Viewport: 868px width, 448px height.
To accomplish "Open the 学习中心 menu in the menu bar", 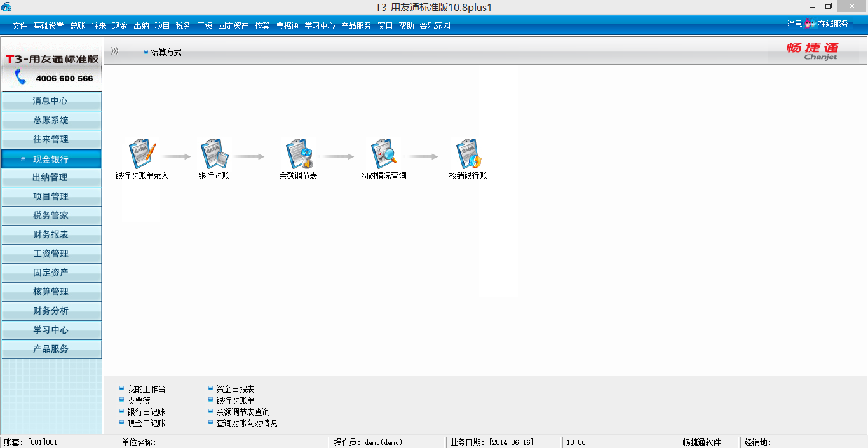I will pyautogui.click(x=320, y=25).
